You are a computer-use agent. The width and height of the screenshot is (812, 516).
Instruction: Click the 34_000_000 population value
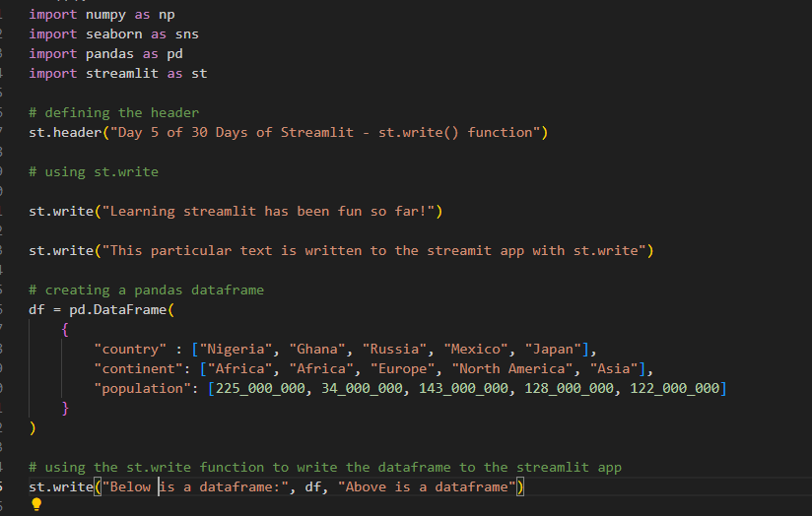(362, 388)
